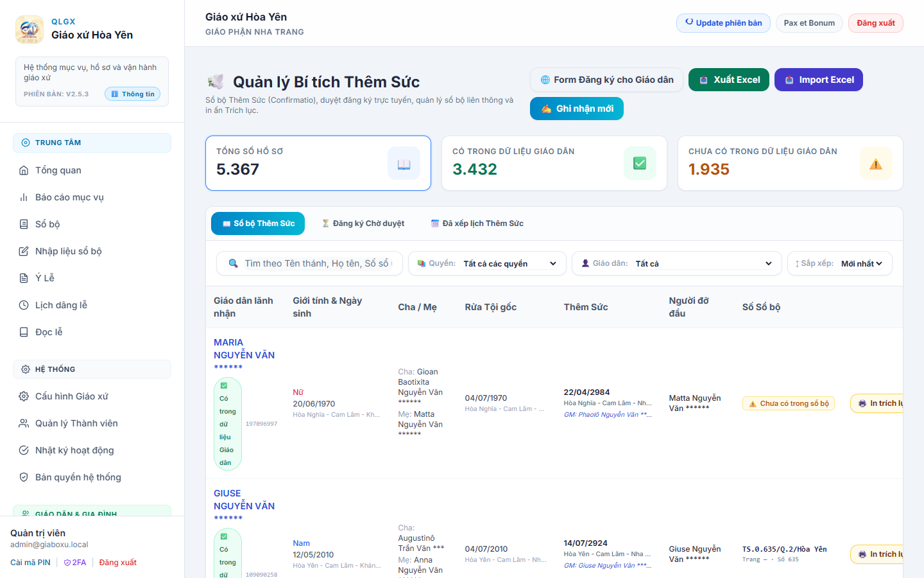924x578 pixels.
Task: Click Quản lý Thành viên users icon
Action: click(x=24, y=423)
